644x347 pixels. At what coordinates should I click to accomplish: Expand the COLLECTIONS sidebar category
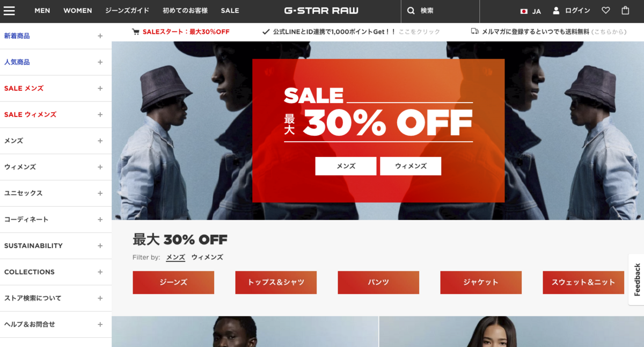[56, 272]
